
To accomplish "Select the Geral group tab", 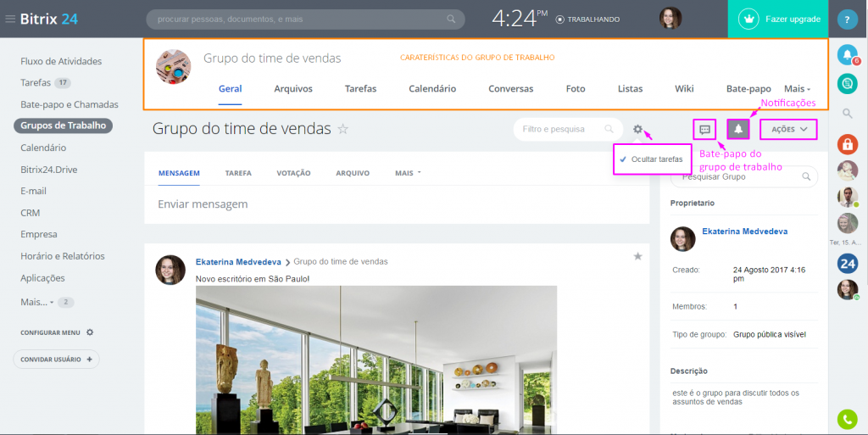I will 231,88.
